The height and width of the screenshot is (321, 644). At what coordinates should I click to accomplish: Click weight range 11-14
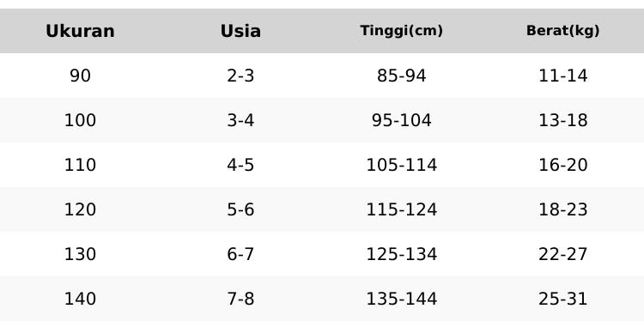point(562,76)
